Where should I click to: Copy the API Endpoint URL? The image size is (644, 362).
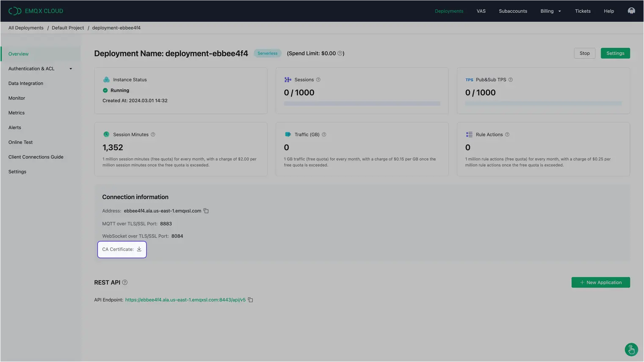[x=250, y=299]
